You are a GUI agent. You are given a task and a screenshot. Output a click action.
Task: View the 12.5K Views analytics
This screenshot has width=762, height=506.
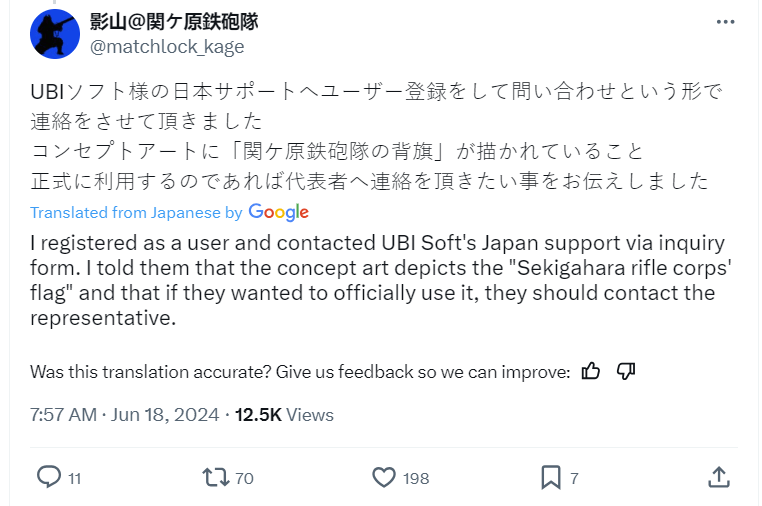point(284,415)
